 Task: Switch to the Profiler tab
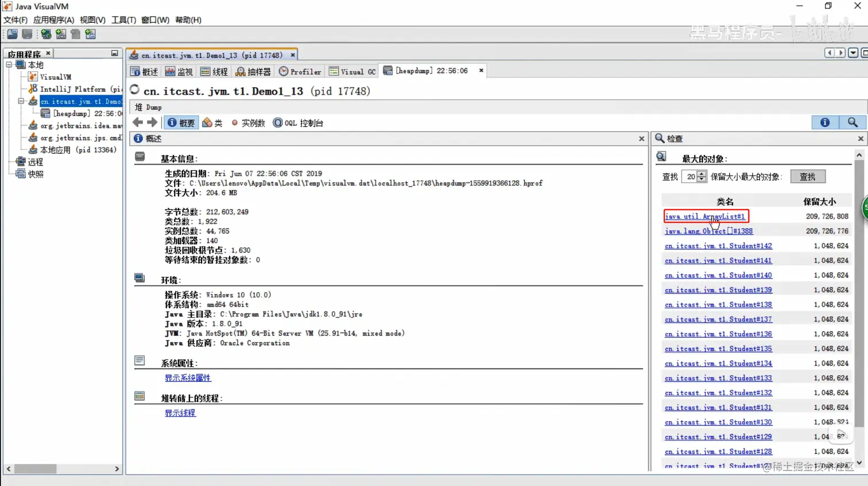pos(300,71)
